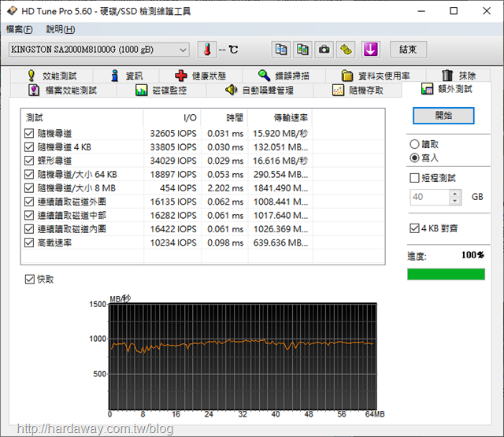
Task: Switch to the 磁碟監控 disk monitor tab
Action: pyautogui.click(x=161, y=91)
